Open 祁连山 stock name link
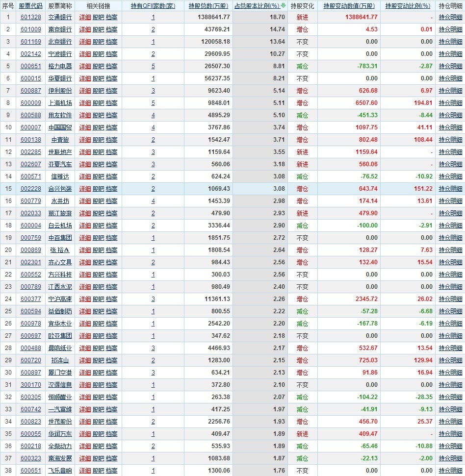465x476 pixels. point(60,360)
